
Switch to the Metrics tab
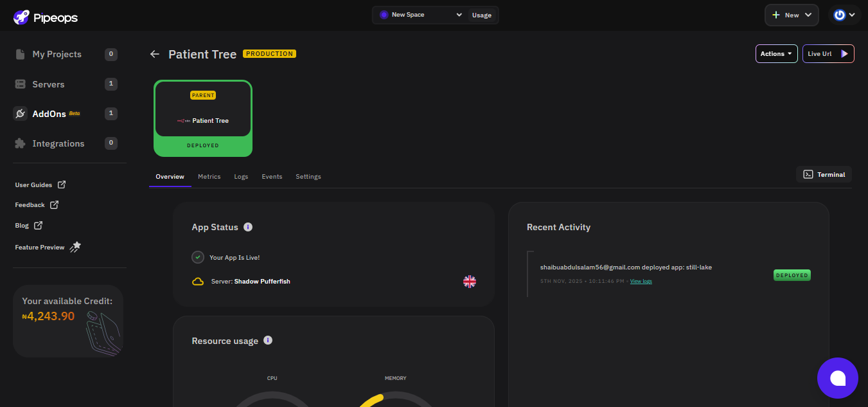(209, 177)
